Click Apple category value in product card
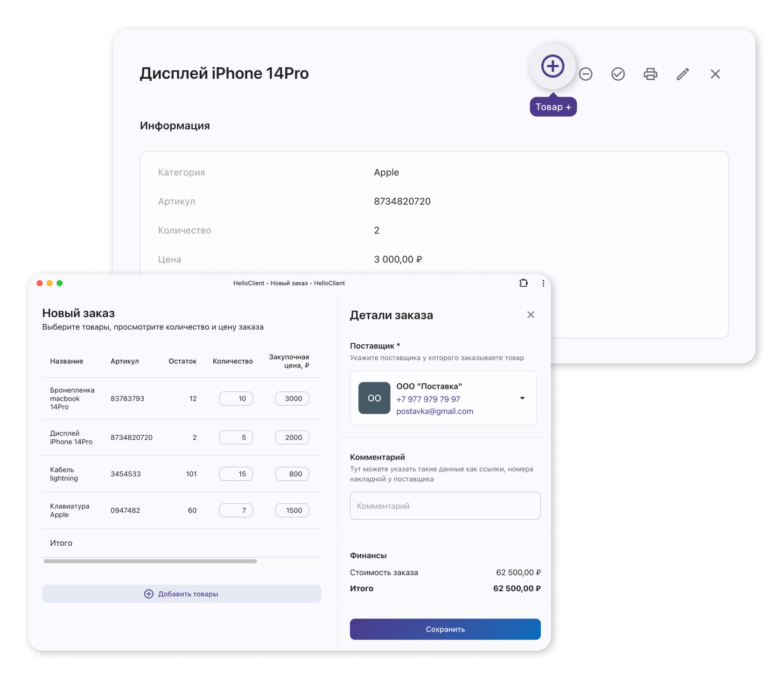The image size is (784, 680). pos(386,173)
